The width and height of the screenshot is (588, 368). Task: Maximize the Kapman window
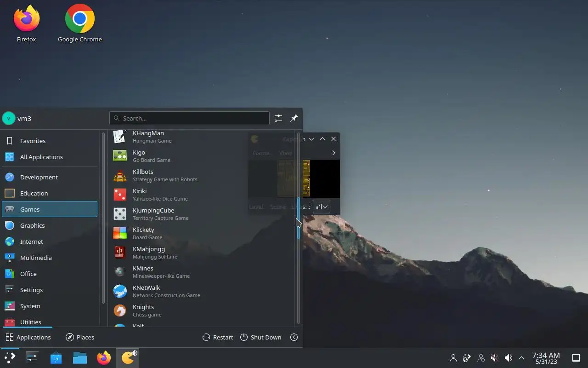(322, 139)
